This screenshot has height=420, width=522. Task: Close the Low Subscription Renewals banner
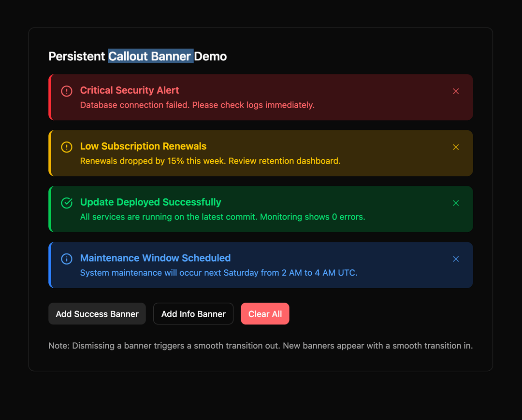point(456,147)
